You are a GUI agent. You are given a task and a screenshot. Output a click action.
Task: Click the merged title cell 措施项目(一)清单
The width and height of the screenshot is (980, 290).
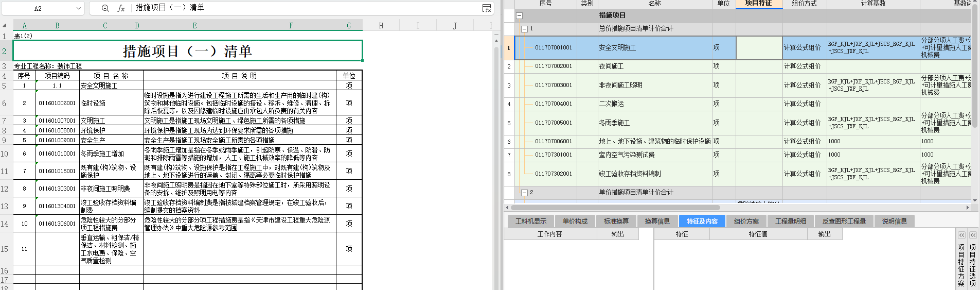pyautogui.click(x=188, y=50)
